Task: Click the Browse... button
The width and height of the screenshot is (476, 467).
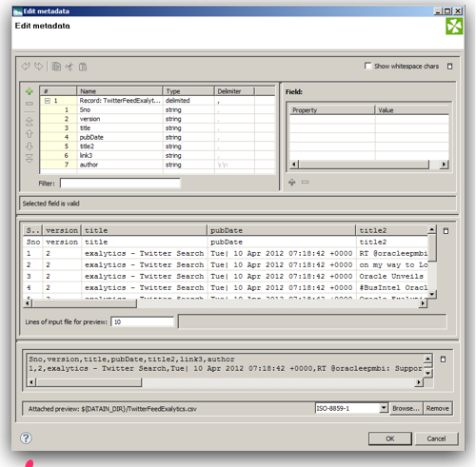Action: tap(406, 408)
